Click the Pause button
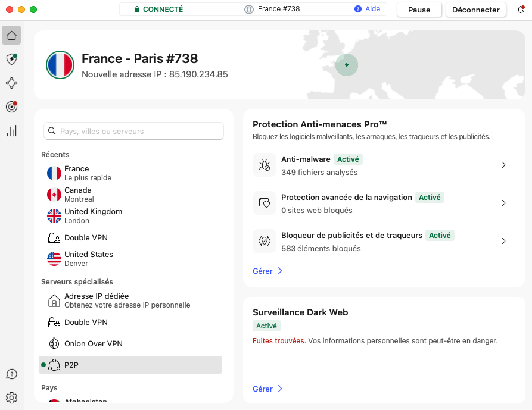 click(x=419, y=10)
